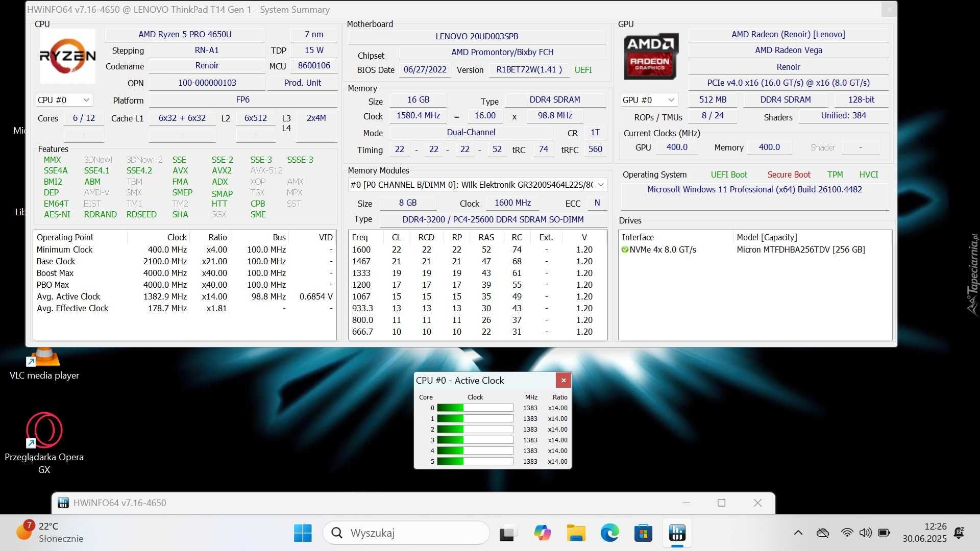Click the HWiNFO64 icon in background window title
This screenshot has width=980, height=551.
click(x=63, y=503)
